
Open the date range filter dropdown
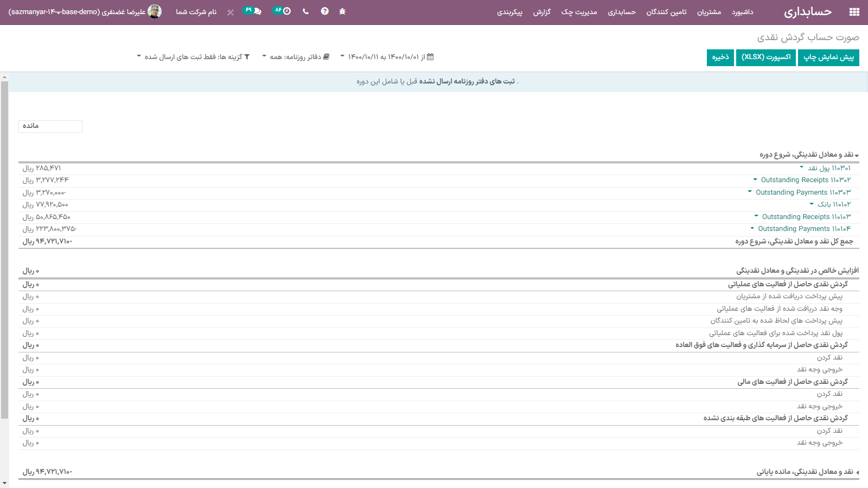(387, 57)
